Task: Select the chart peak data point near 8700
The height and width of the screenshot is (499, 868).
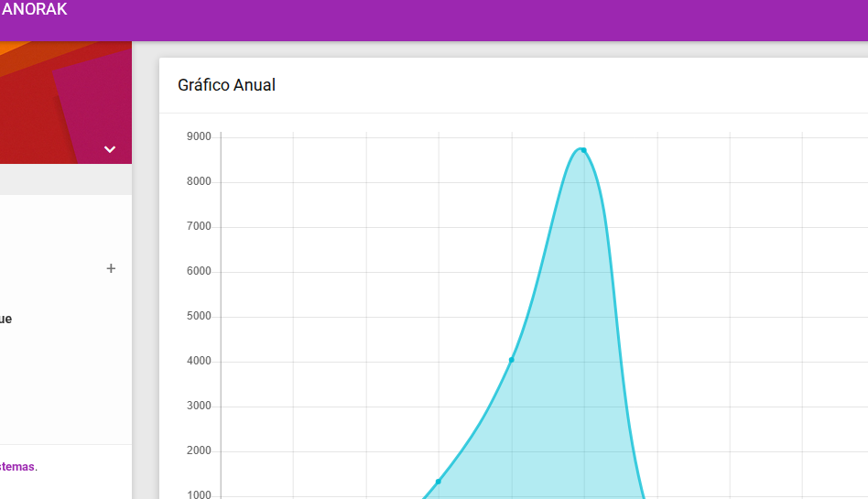Action: click(x=583, y=150)
